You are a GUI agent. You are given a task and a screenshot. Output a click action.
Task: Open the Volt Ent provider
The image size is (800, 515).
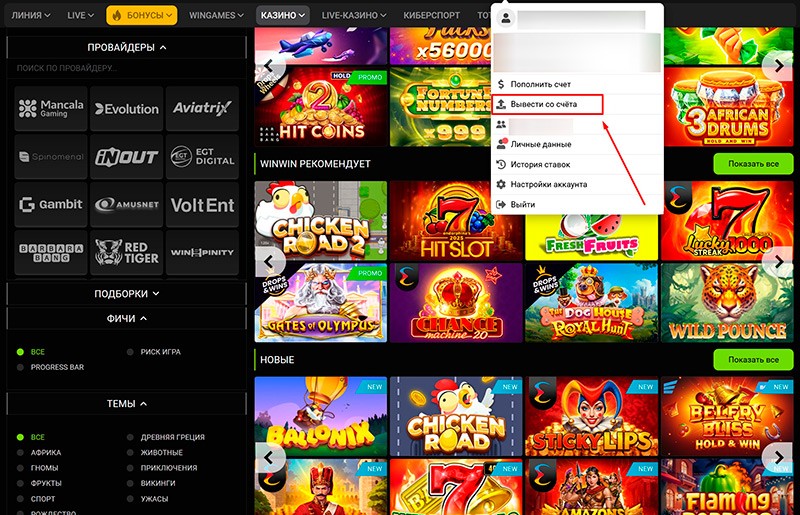pos(202,205)
